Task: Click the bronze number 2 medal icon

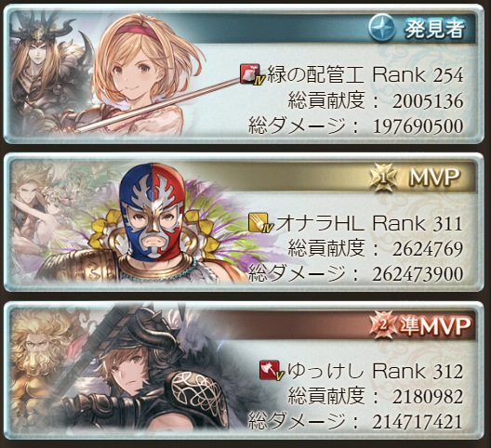Action: [x=383, y=325]
